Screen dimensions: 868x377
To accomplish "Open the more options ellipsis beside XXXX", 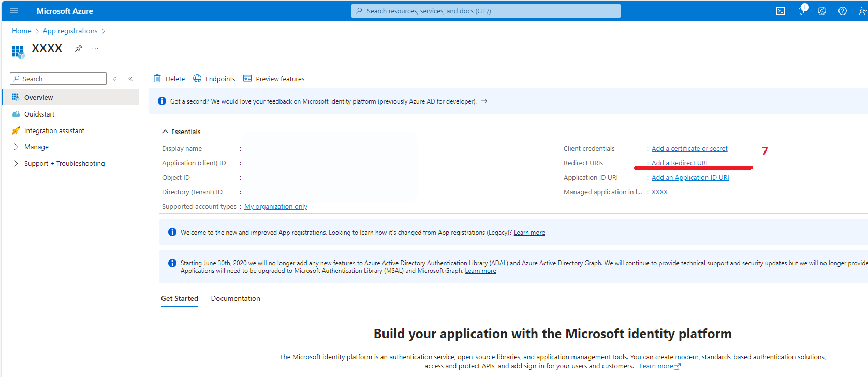I will [95, 48].
